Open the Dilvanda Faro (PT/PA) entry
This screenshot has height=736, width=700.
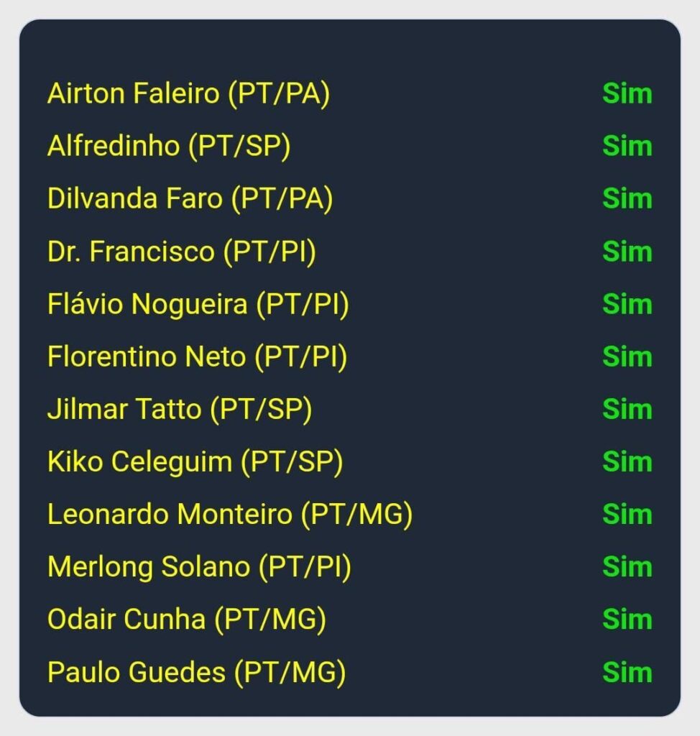pos(190,199)
